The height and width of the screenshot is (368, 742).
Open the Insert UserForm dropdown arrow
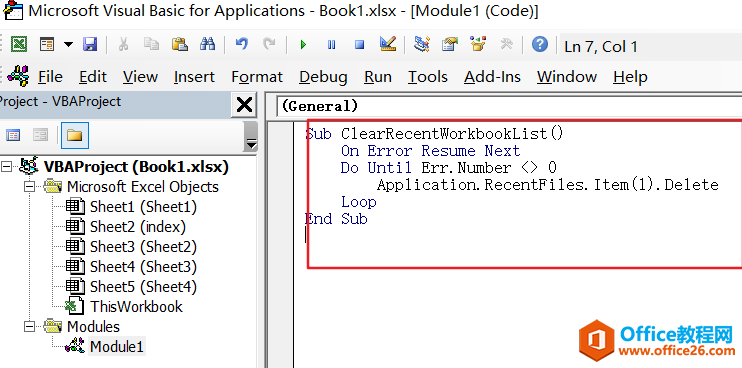68,45
